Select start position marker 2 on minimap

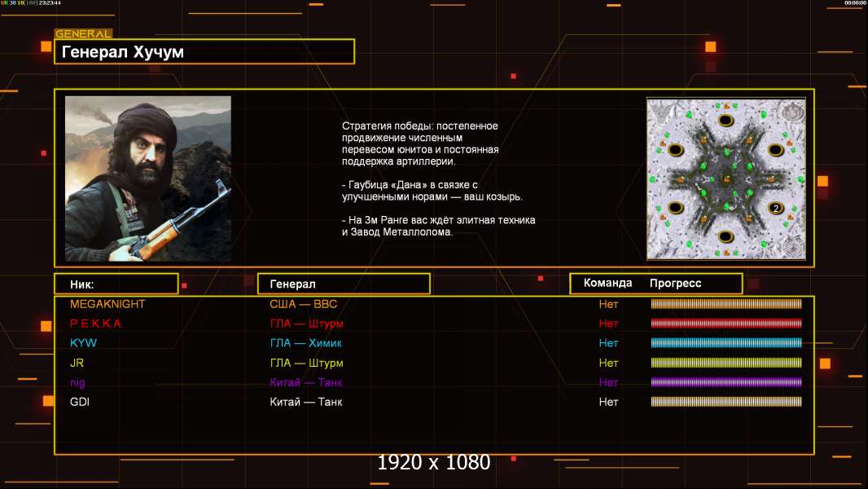tap(775, 208)
